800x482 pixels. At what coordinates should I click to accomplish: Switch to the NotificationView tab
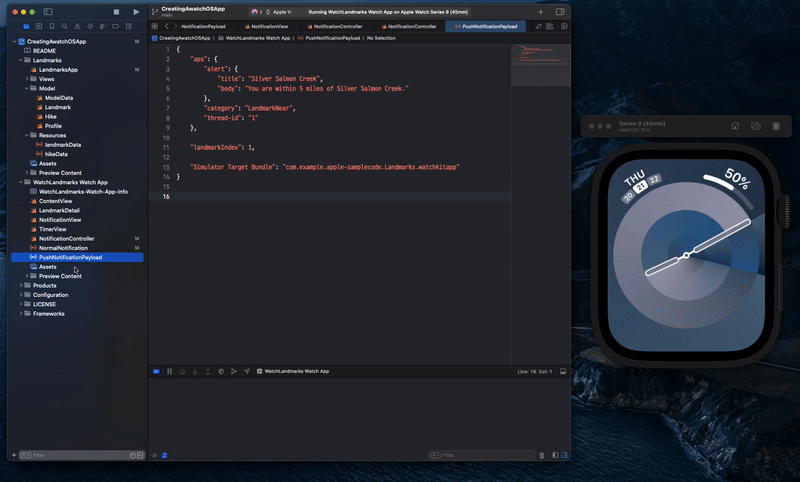266,27
